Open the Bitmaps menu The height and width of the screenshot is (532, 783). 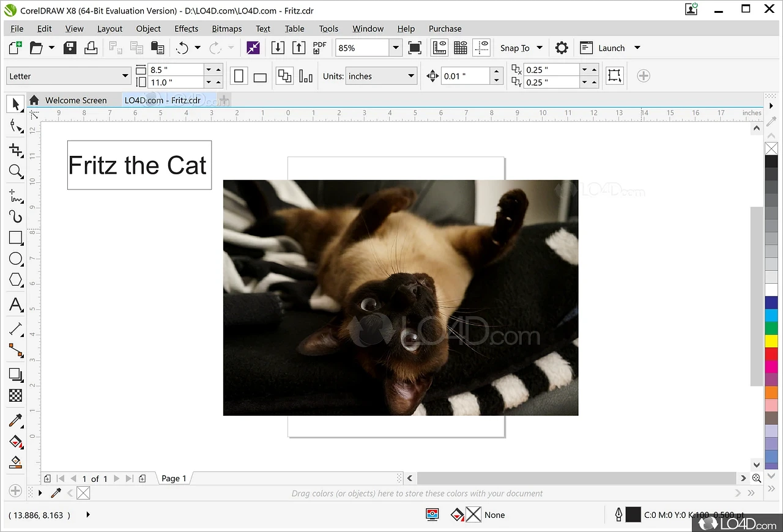[226, 28]
